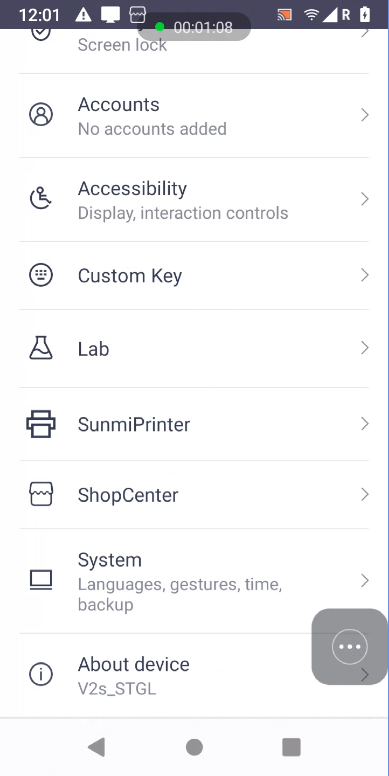Viewport: 389px width, 776px height.
Task: Select the About device V2s_STGL entry
Action: pos(194,676)
